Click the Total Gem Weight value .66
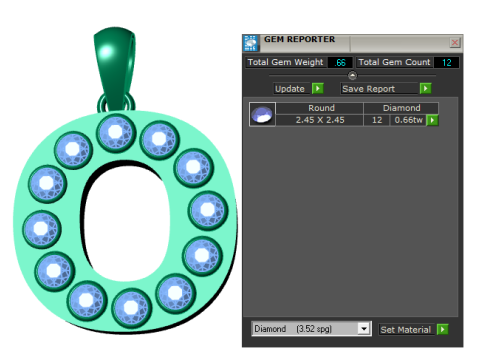480x360 pixels. (340, 62)
